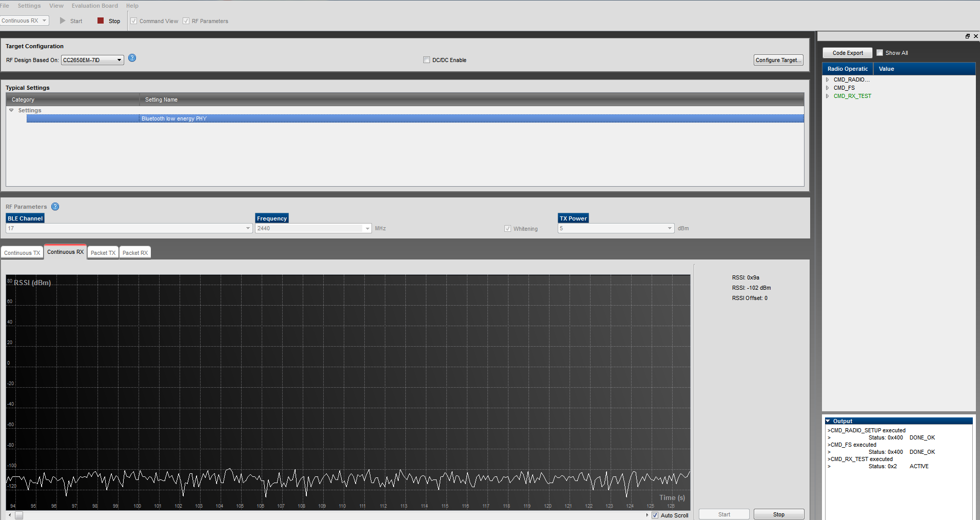Click the 'RSSI: -102 dBm' readout

pyautogui.click(x=751, y=288)
